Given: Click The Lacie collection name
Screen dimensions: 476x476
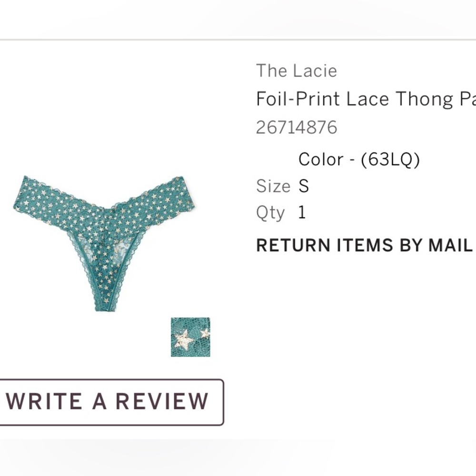Looking at the screenshot, I should [x=297, y=71].
